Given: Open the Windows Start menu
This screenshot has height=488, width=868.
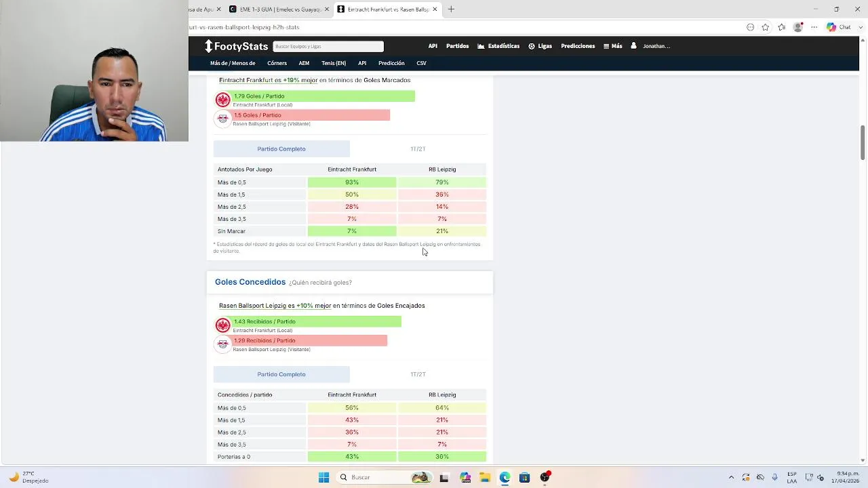Looking at the screenshot, I should pyautogui.click(x=323, y=477).
